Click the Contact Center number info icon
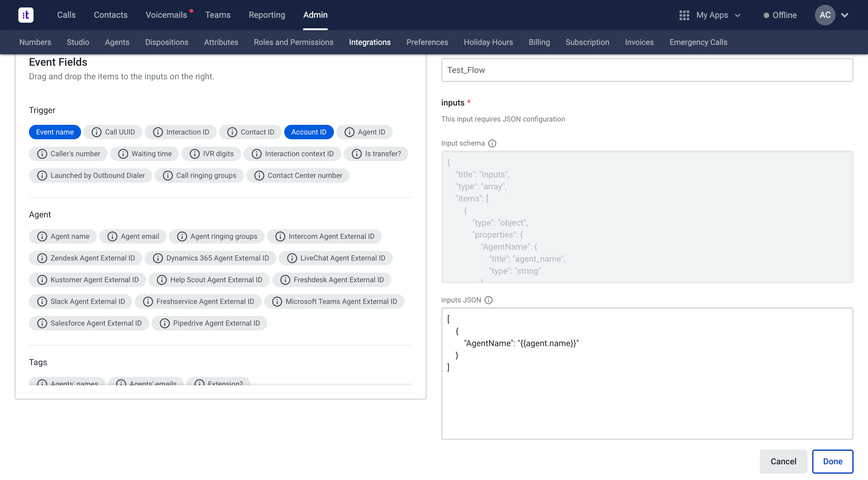Screen dimensions: 868x480 pos(259,175)
